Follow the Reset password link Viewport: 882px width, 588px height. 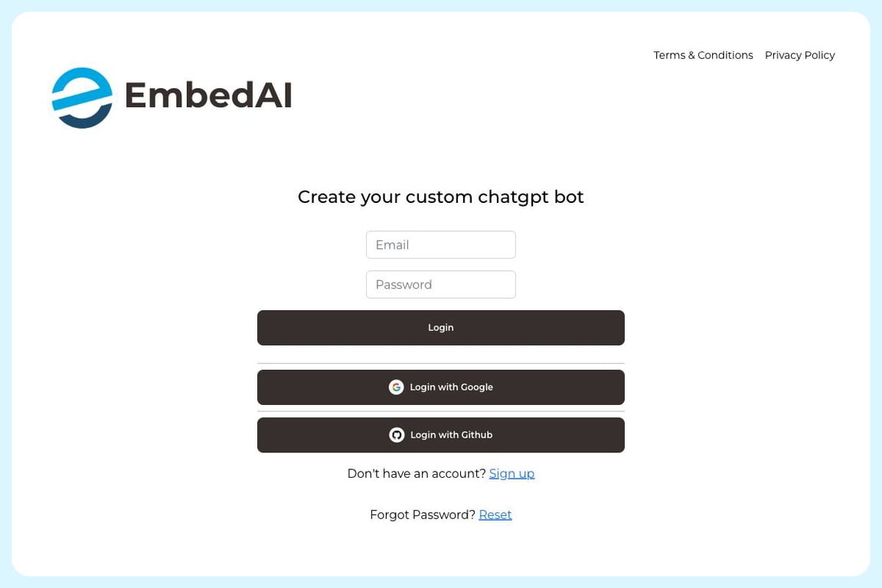[x=495, y=514]
